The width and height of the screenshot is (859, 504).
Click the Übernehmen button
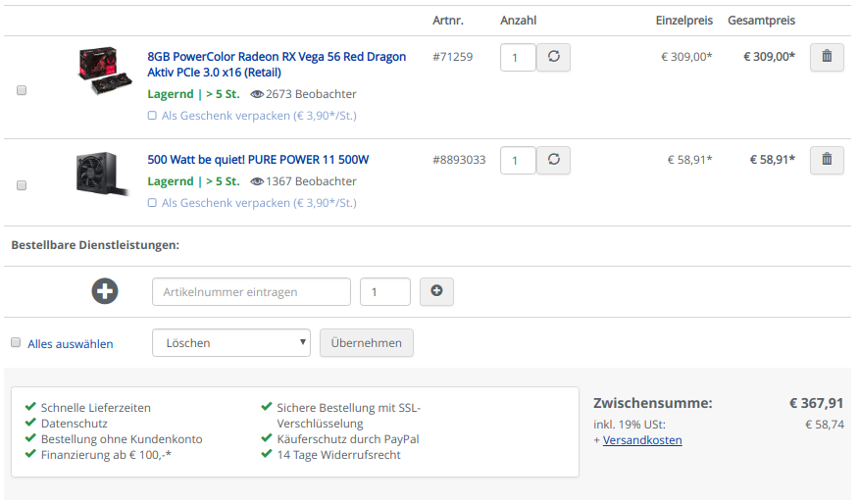[x=367, y=343]
